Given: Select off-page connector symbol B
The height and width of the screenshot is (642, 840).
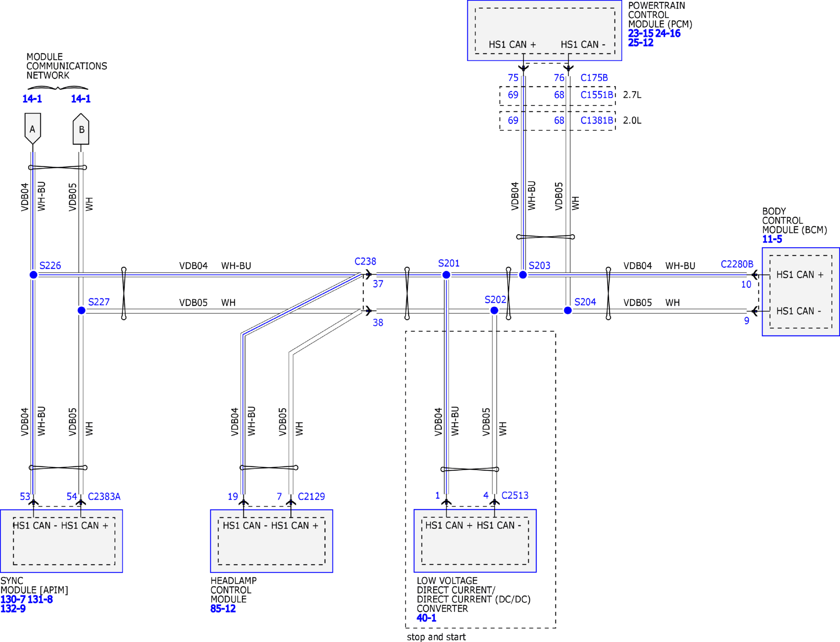Looking at the screenshot, I should pos(81,129).
